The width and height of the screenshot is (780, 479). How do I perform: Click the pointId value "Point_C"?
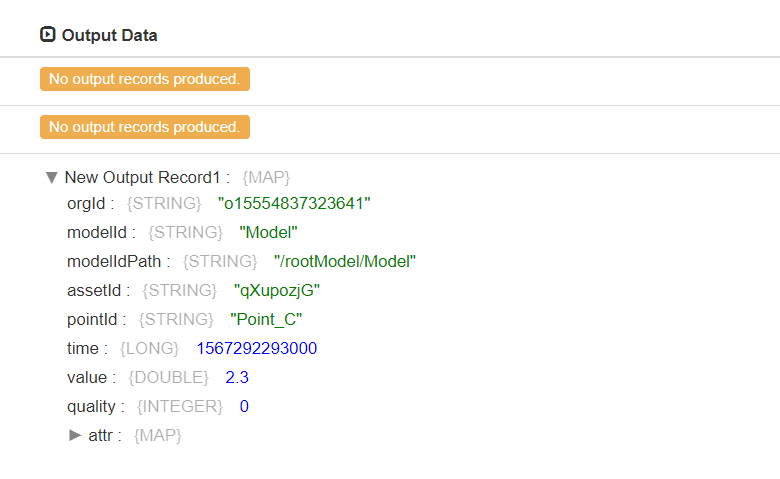pyautogui.click(x=265, y=319)
